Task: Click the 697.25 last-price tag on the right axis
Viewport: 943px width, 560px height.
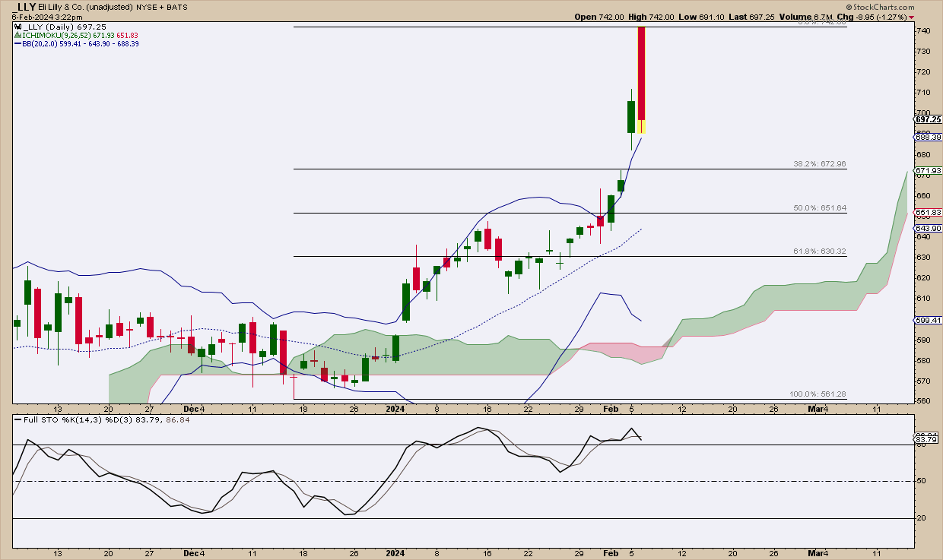Action: pyautogui.click(x=928, y=119)
